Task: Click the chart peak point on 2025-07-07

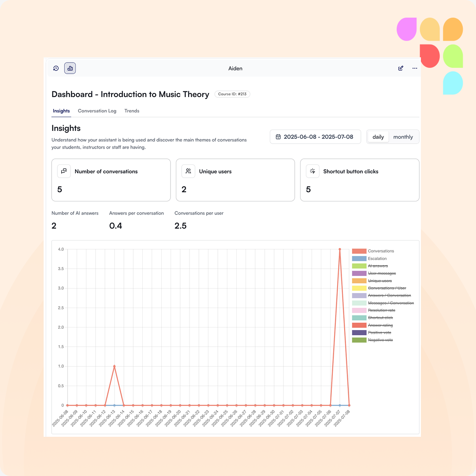Action: 340,249
